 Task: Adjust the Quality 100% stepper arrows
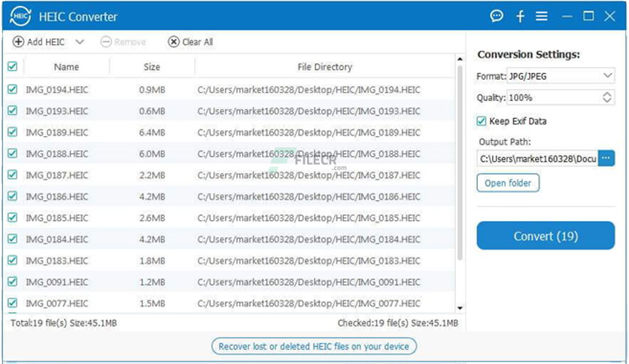(x=607, y=98)
